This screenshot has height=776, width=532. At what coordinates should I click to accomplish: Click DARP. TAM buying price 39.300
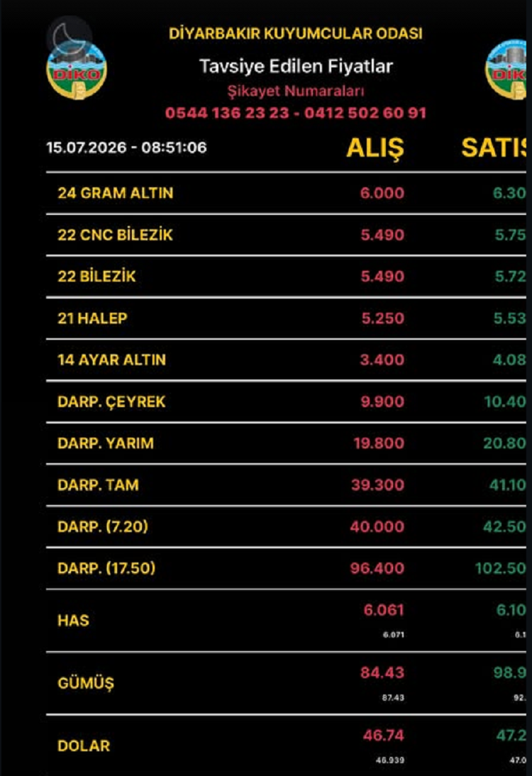[377, 484]
